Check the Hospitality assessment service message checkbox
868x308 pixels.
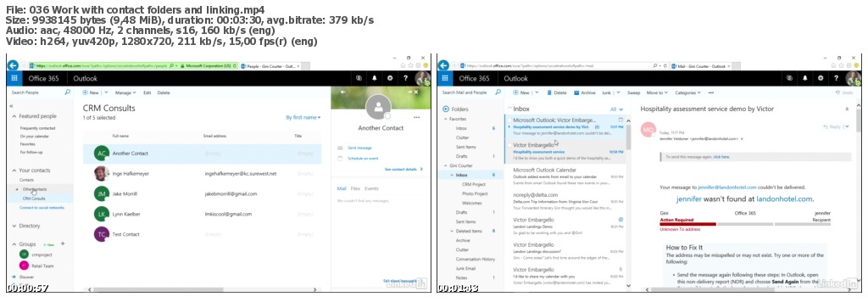509,145
